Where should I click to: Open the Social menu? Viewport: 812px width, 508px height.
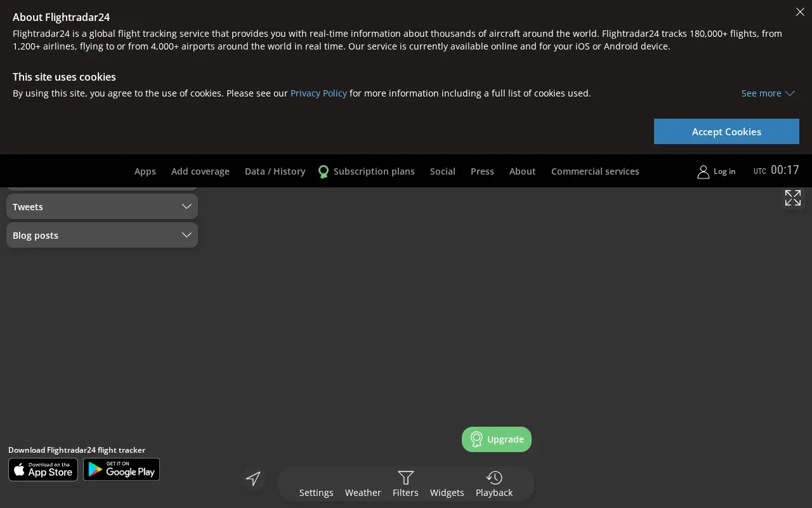443,171
